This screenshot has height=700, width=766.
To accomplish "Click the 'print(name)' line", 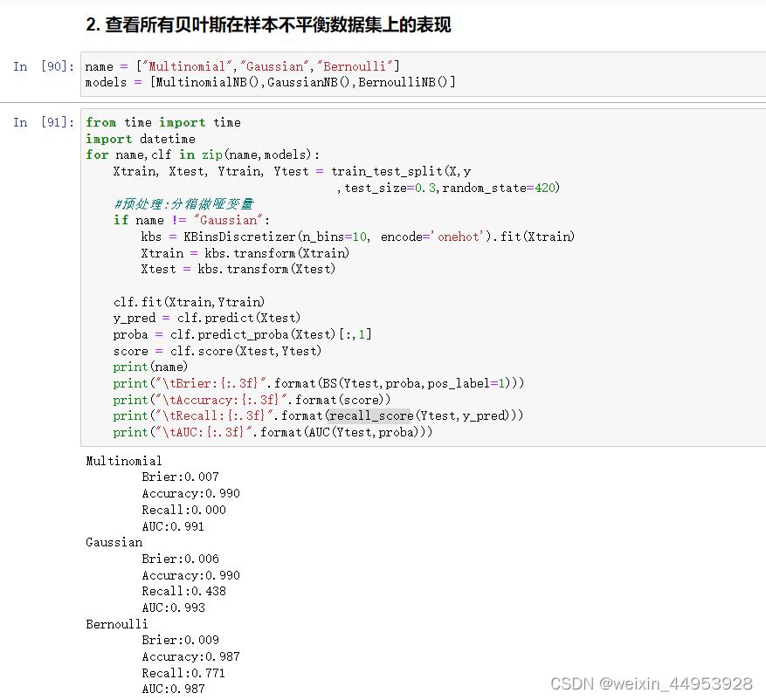I will pos(150,367).
